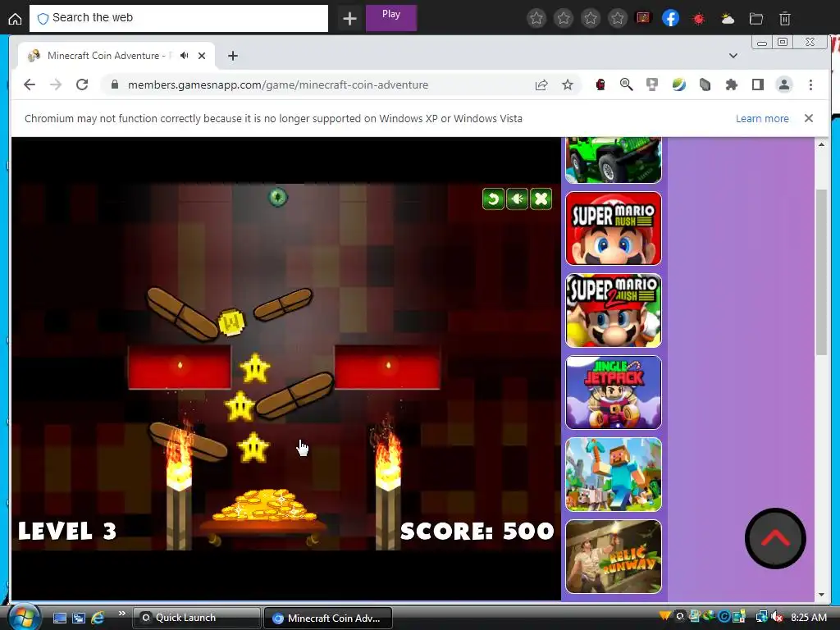
Task: Click the gold coin in the game
Action: (232, 322)
